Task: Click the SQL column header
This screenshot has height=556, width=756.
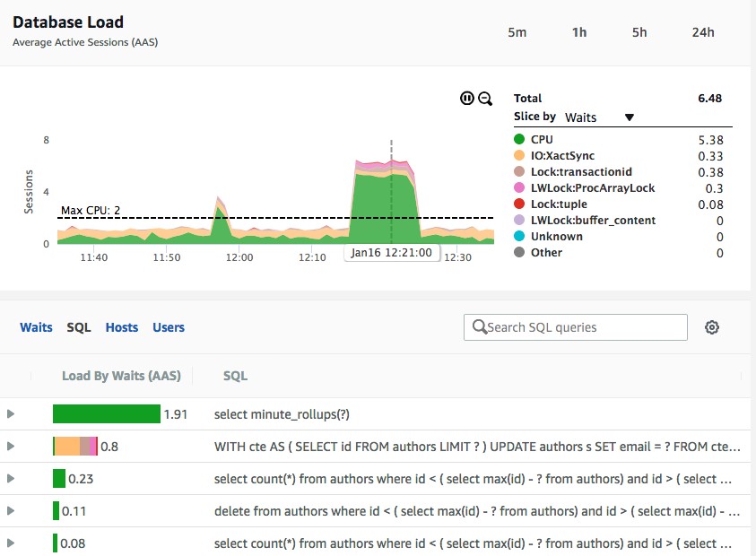Action: pyautogui.click(x=235, y=376)
